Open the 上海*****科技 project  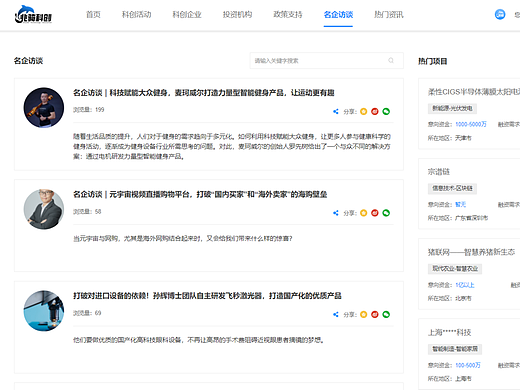(x=449, y=332)
